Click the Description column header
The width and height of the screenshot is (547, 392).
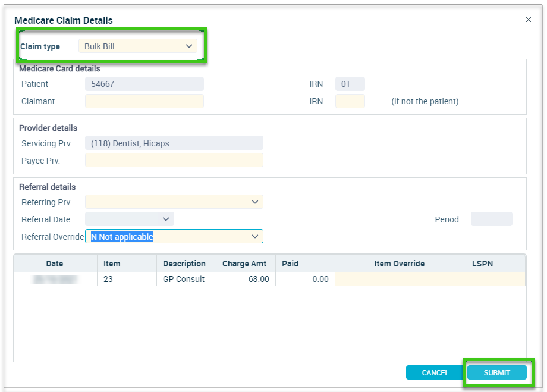coord(186,264)
